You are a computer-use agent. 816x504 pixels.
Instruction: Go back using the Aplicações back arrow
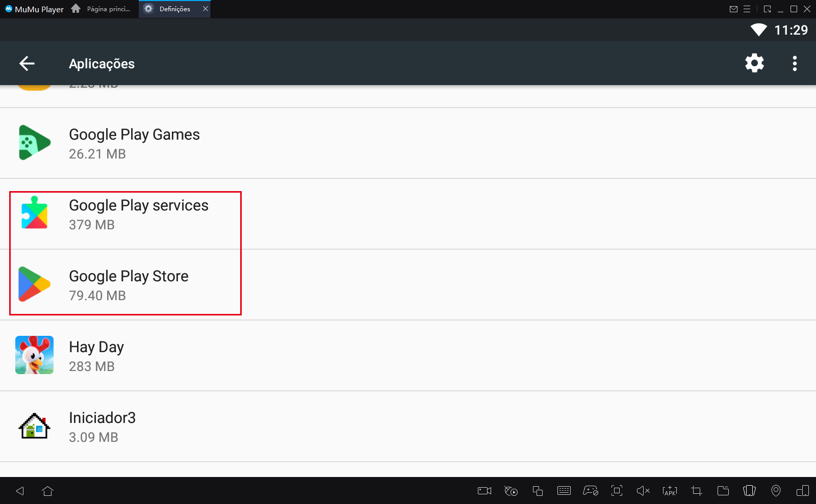click(27, 63)
